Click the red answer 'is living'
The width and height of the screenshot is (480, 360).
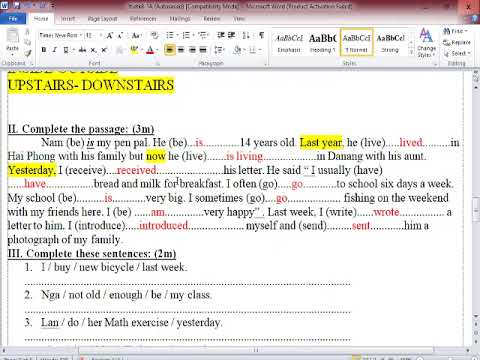[244, 156]
